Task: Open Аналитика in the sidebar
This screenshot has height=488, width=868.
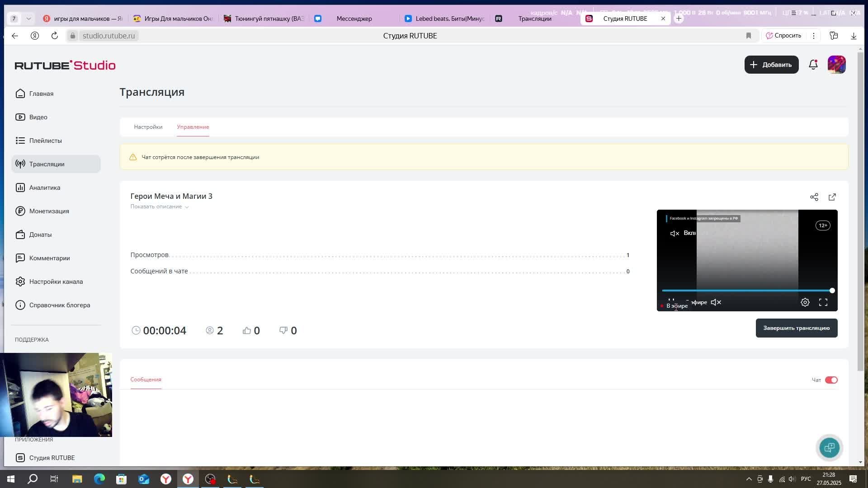Action: tap(44, 188)
